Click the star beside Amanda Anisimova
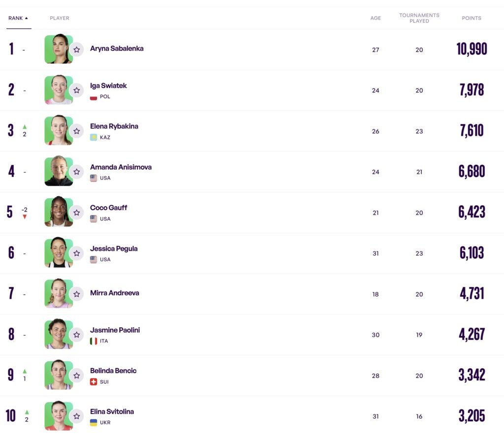 point(76,172)
